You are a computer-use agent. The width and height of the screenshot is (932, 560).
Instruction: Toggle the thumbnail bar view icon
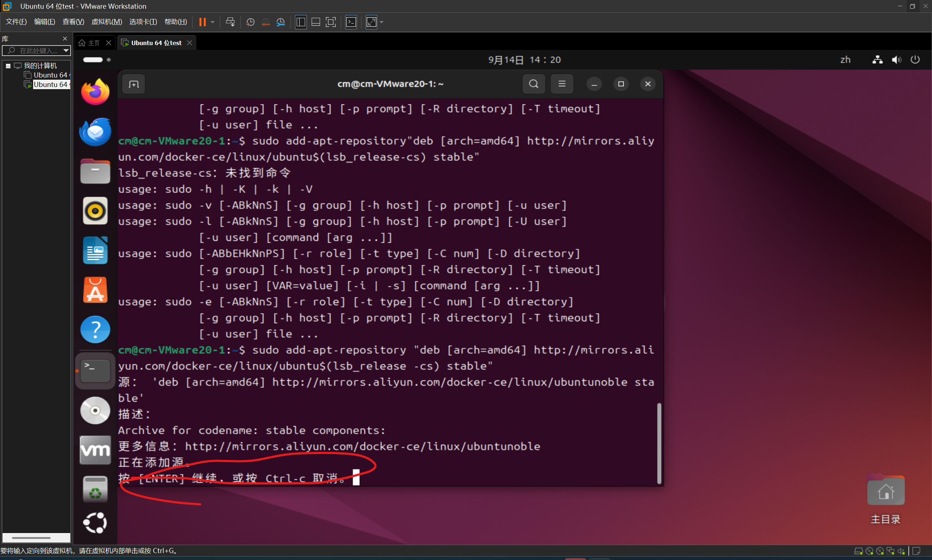click(316, 22)
